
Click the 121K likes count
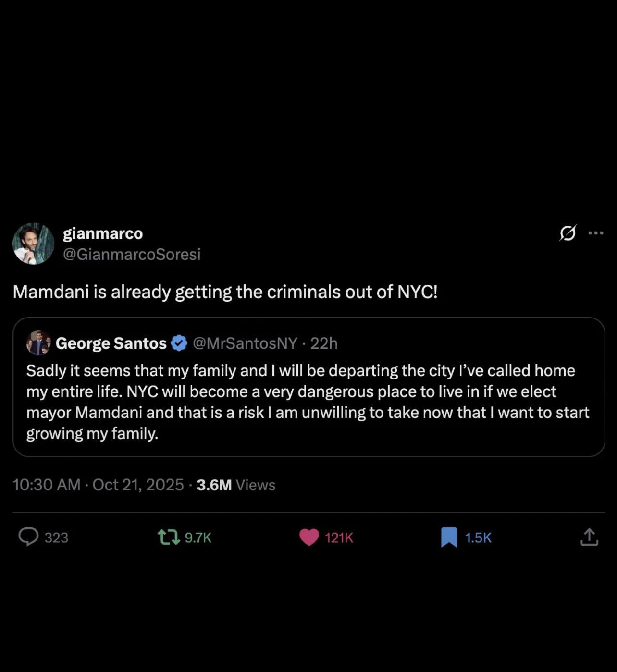[x=339, y=538]
